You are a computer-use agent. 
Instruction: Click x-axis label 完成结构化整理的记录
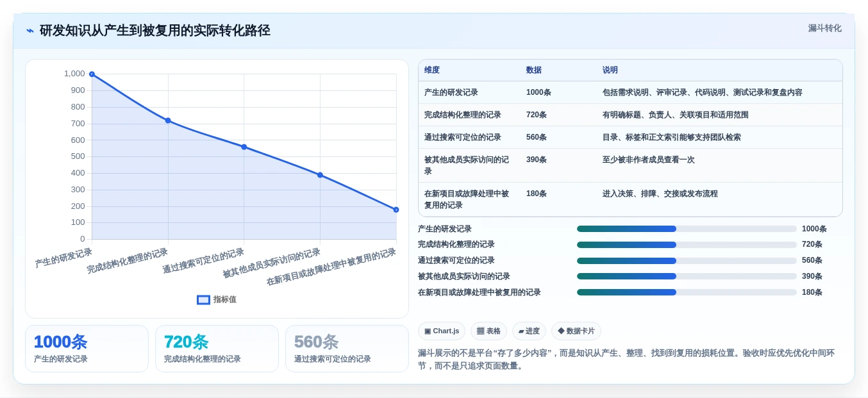tap(128, 261)
